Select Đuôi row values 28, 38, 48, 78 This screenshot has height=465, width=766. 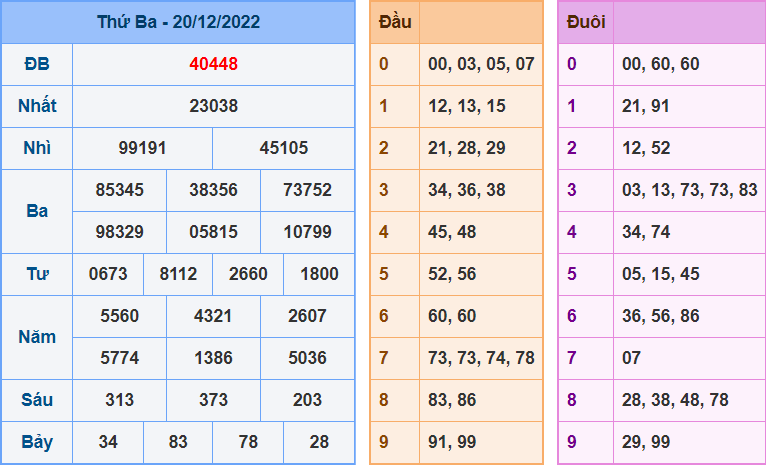click(x=675, y=400)
